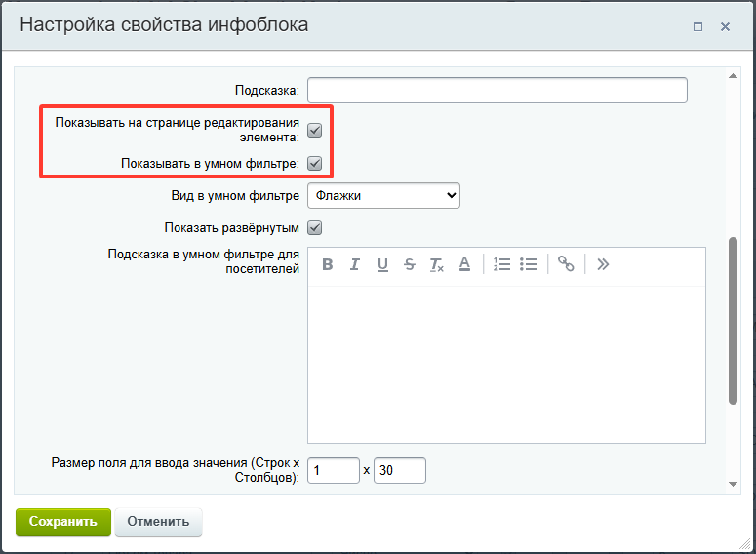Toggle 'Показывать на странице редактирования элемента' checkbox
This screenshot has height=554, width=756.
pos(315,130)
